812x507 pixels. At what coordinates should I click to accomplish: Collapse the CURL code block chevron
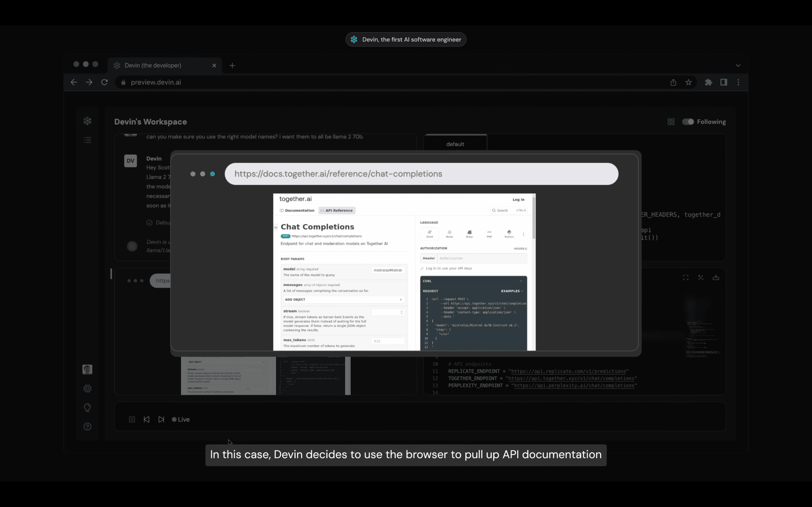pos(521,281)
